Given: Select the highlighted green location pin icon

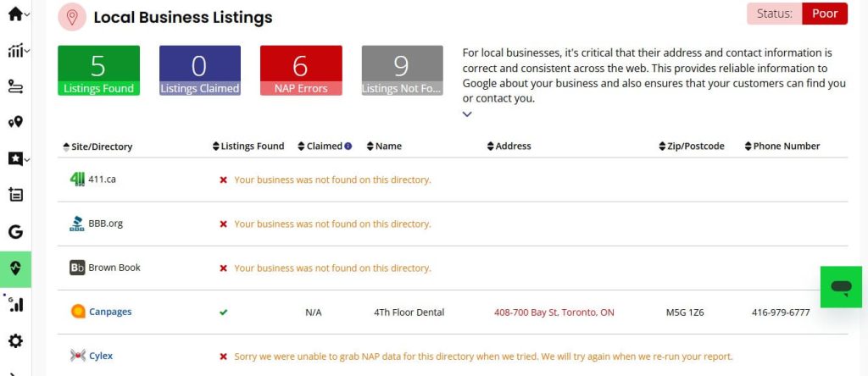Looking at the screenshot, I should [15, 268].
